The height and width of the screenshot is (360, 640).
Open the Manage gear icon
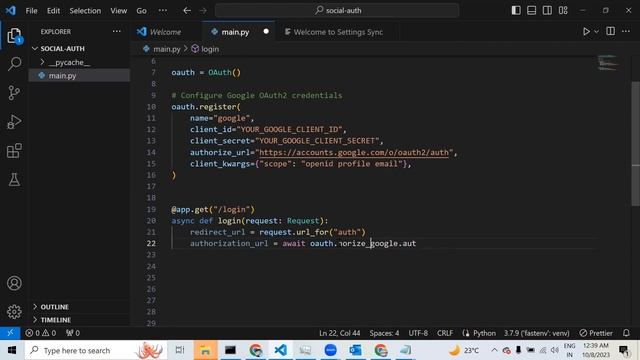pyautogui.click(x=14, y=312)
